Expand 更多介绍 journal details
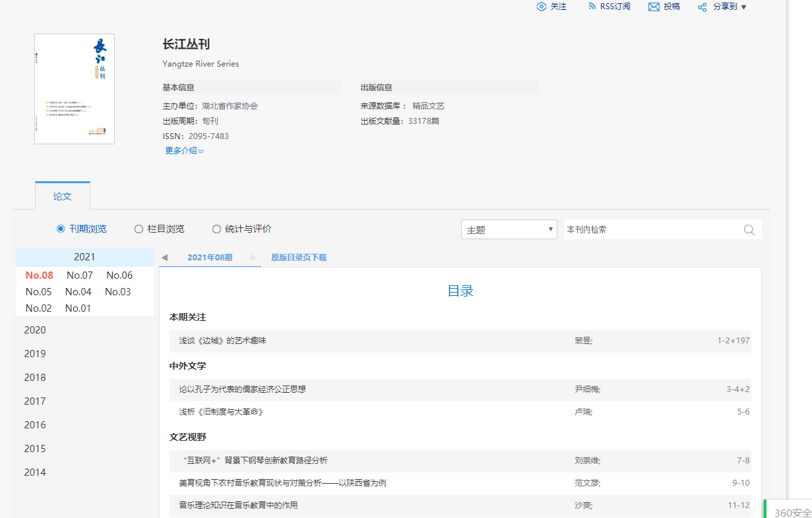The image size is (812, 518). pos(184,151)
